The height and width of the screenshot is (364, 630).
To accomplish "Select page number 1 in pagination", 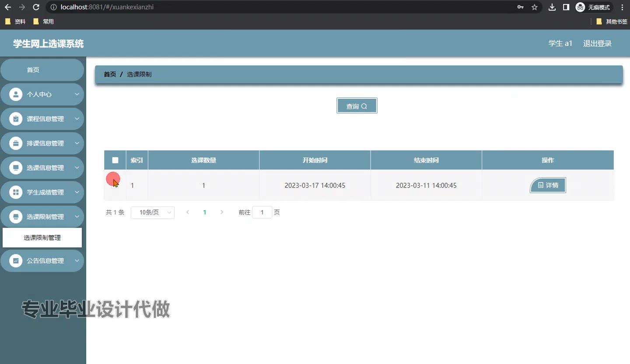I will (205, 212).
